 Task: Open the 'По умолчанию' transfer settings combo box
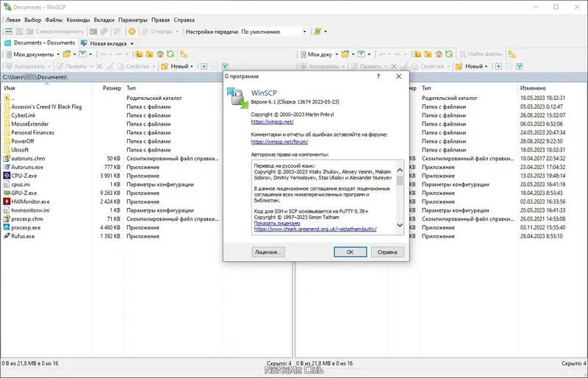tap(273, 32)
